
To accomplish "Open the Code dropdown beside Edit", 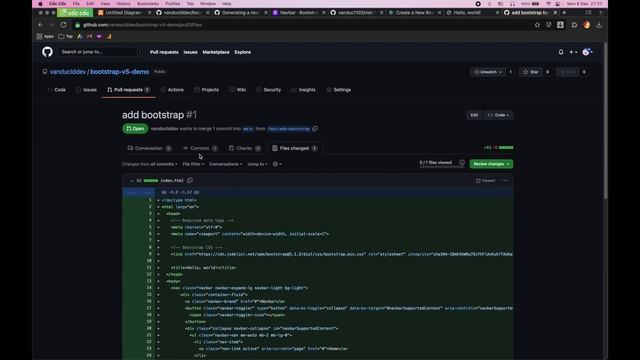I will pos(498,115).
